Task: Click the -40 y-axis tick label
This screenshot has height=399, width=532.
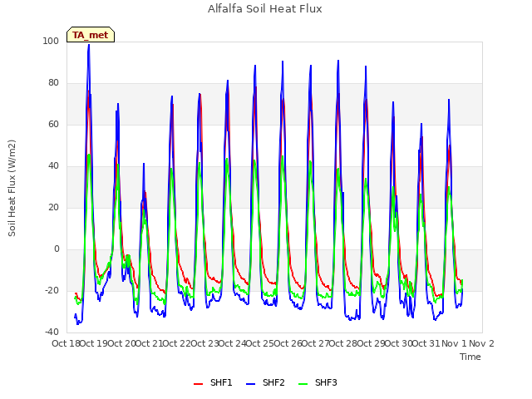Action: 52,332
